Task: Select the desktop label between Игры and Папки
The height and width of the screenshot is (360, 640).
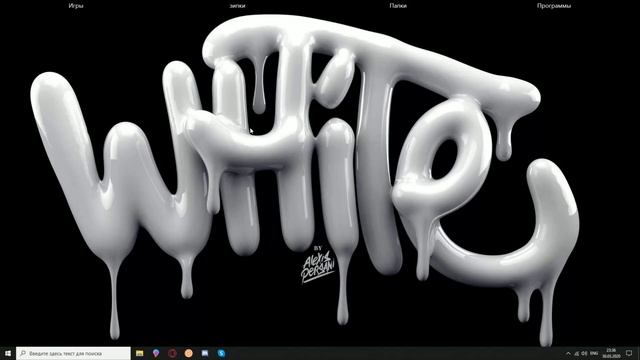Action: click(237, 6)
